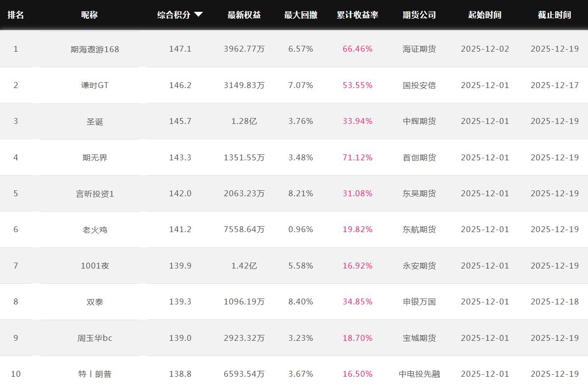Select 周玉华bc in the ranking
This screenshot has width=588, height=390.
pyautogui.click(x=95, y=338)
